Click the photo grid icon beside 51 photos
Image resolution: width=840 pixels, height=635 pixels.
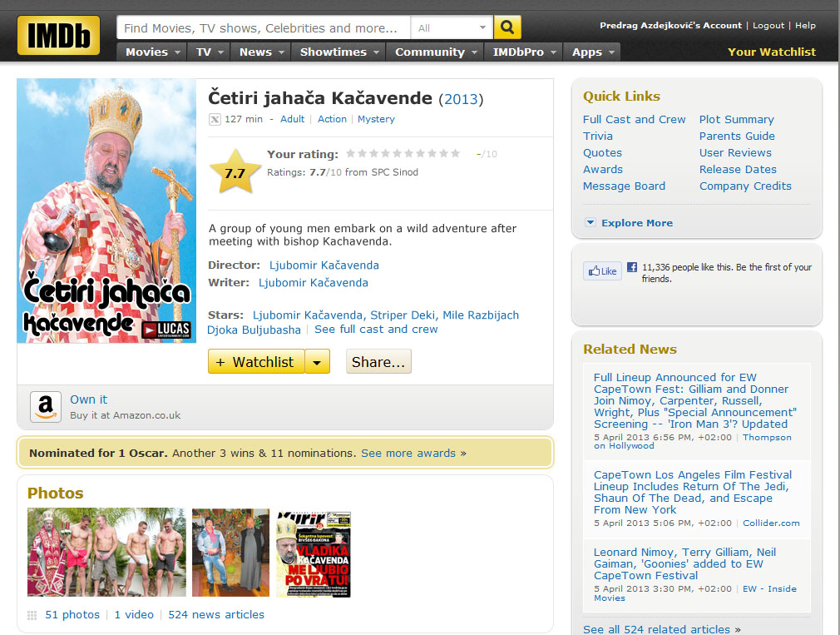[32, 615]
